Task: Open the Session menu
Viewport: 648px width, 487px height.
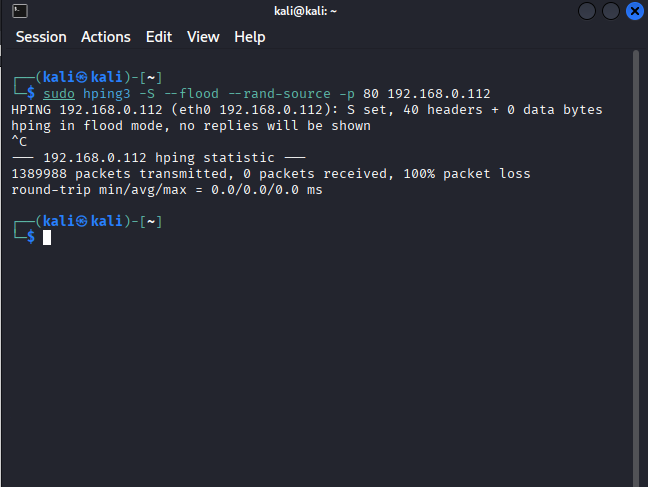Action: 41,37
